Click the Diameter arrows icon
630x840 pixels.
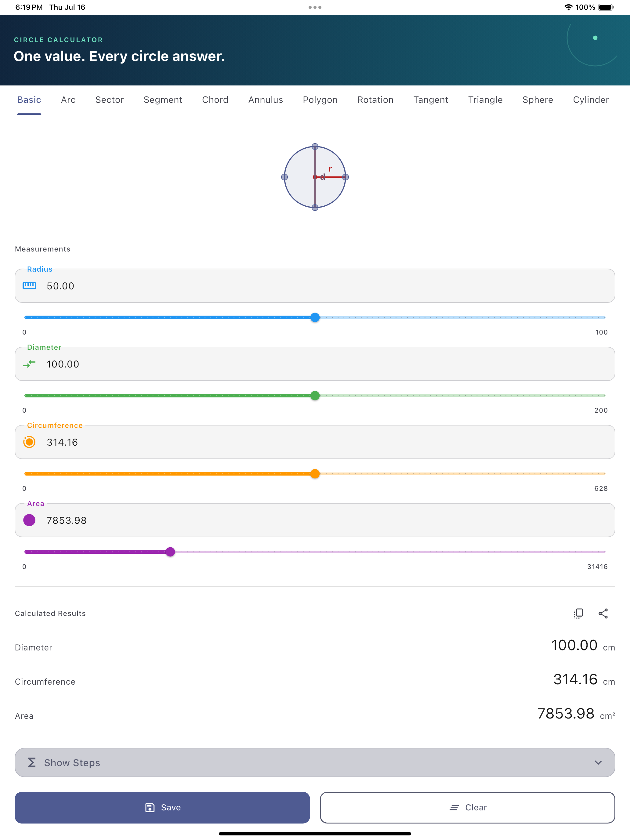pos(29,364)
